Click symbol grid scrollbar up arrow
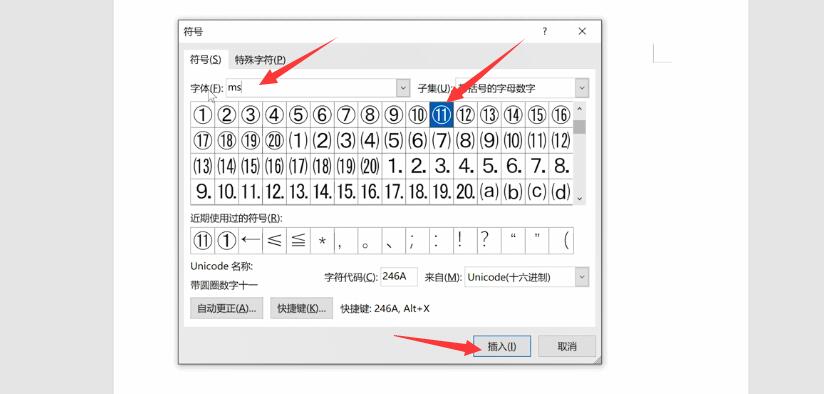This screenshot has width=824, height=394. tap(580, 109)
